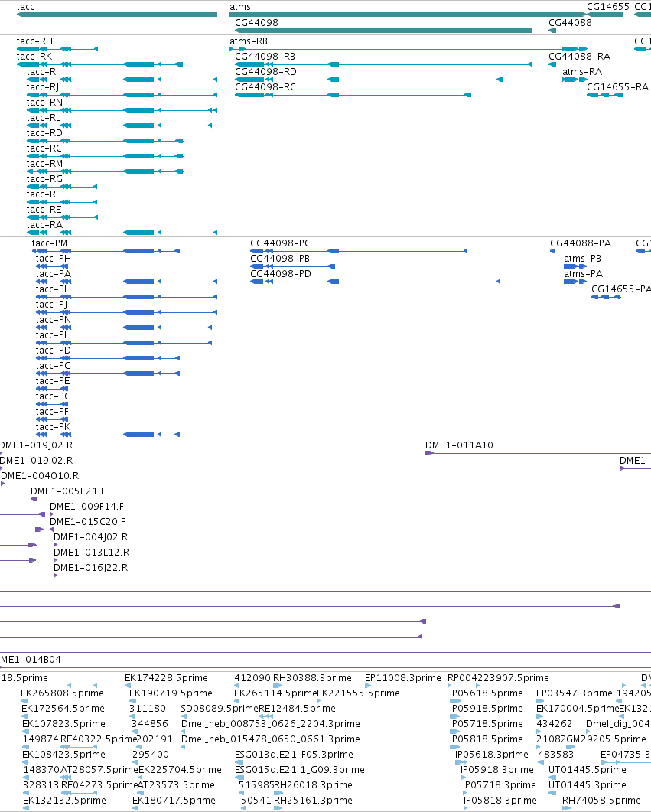Click the EP11008.3prime EST label

coord(403,678)
